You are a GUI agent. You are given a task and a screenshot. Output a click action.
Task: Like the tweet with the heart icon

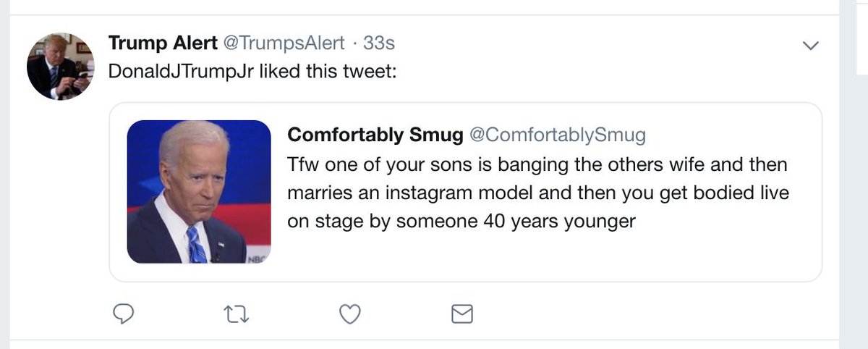[x=350, y=314]
